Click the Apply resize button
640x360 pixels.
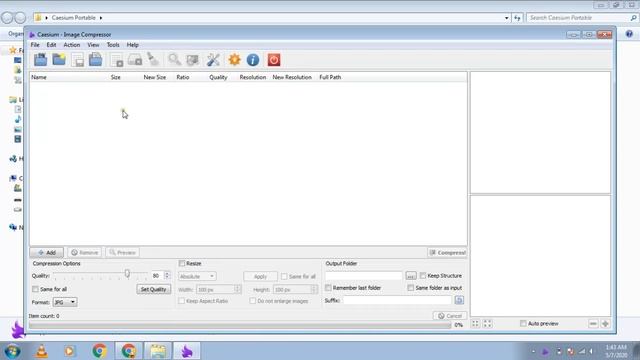pyautogui.click(x=260, y=276)
